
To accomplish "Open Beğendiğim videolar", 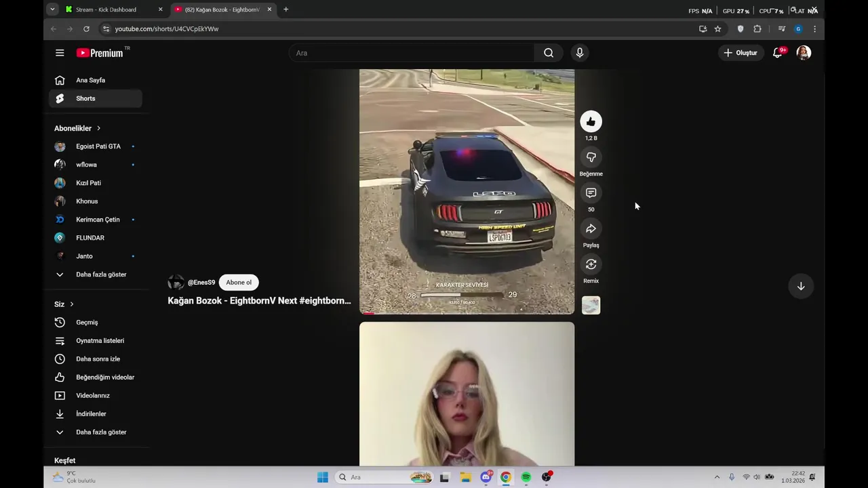I will (x=96, y=378).
